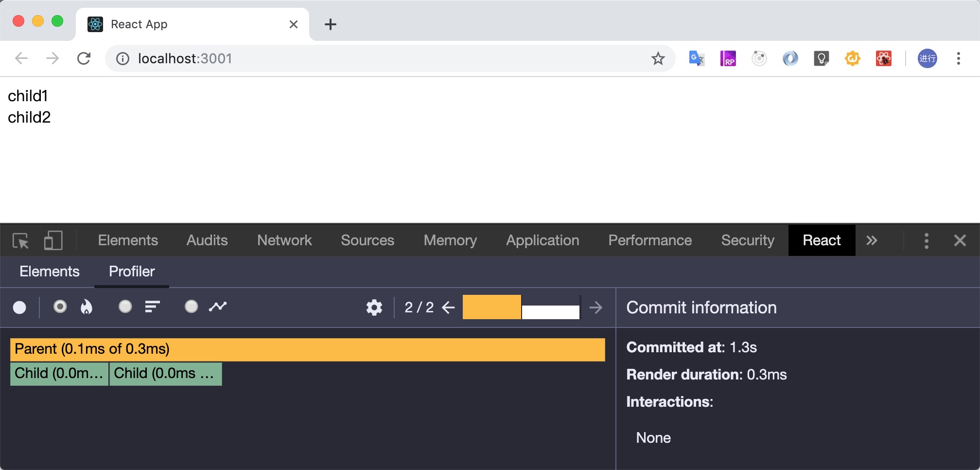This screenshot has width=980, height=470.
Task: Activate inspect element picker
Action: pos(20,240)
